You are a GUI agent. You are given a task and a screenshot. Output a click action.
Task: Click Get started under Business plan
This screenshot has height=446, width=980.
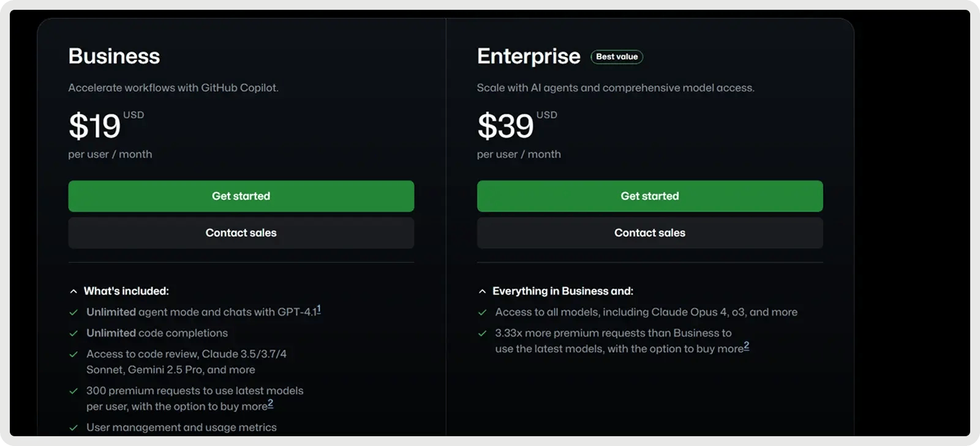[241, 196]
